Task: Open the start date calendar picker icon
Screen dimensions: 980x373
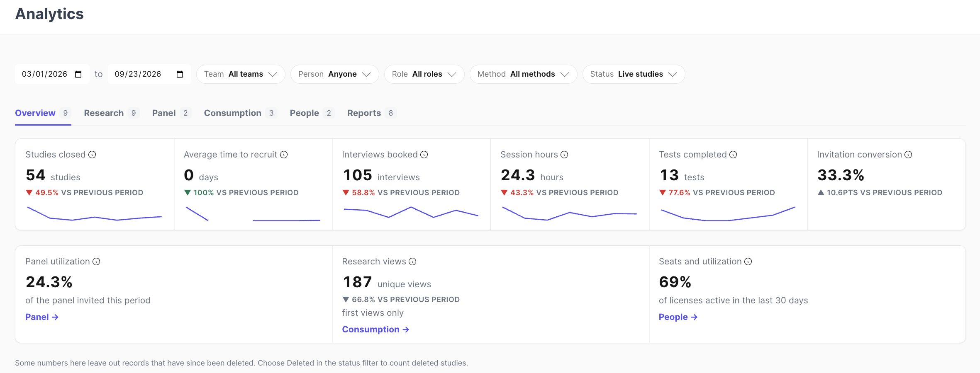Action: click(78, 74)
